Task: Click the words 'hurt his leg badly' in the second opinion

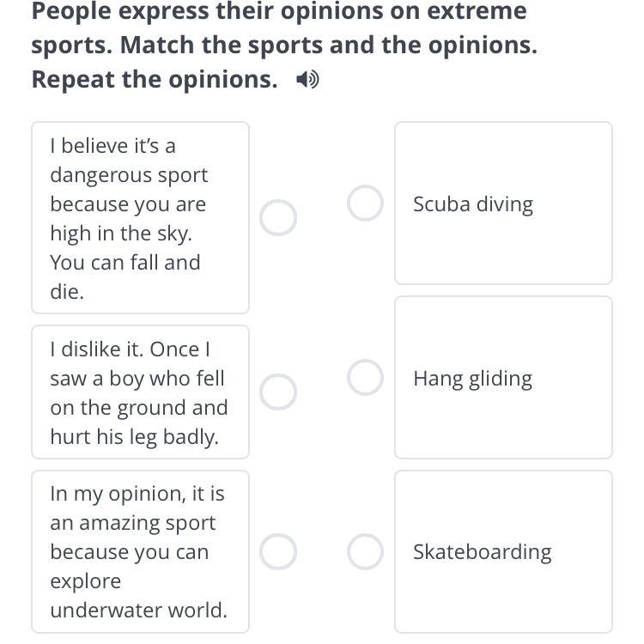Action: tap(134, 437)
